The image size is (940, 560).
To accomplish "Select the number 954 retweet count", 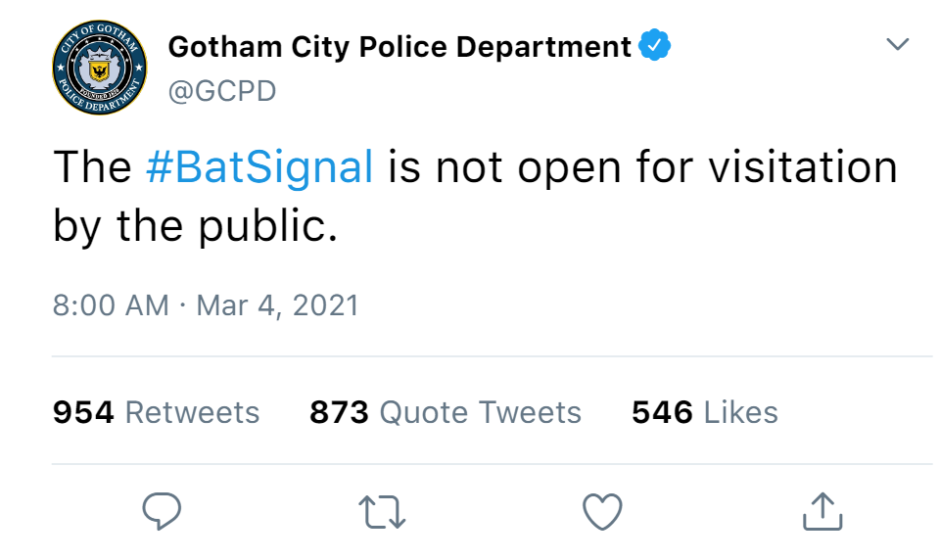I will pyautogui.click(x=83, y=412).
